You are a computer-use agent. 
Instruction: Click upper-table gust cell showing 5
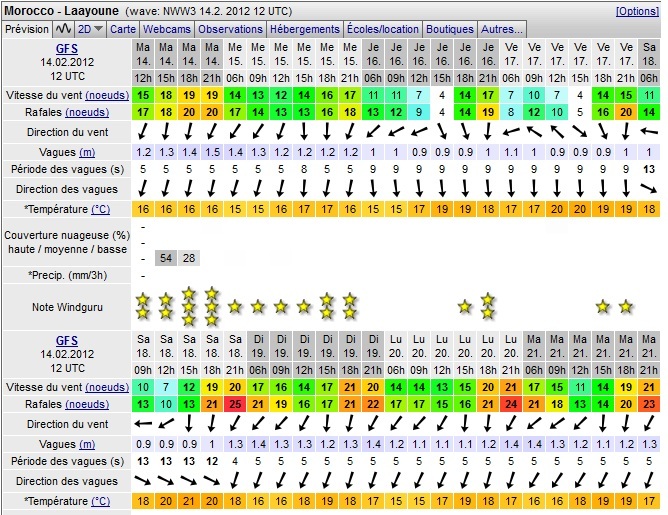coord(580,112)
